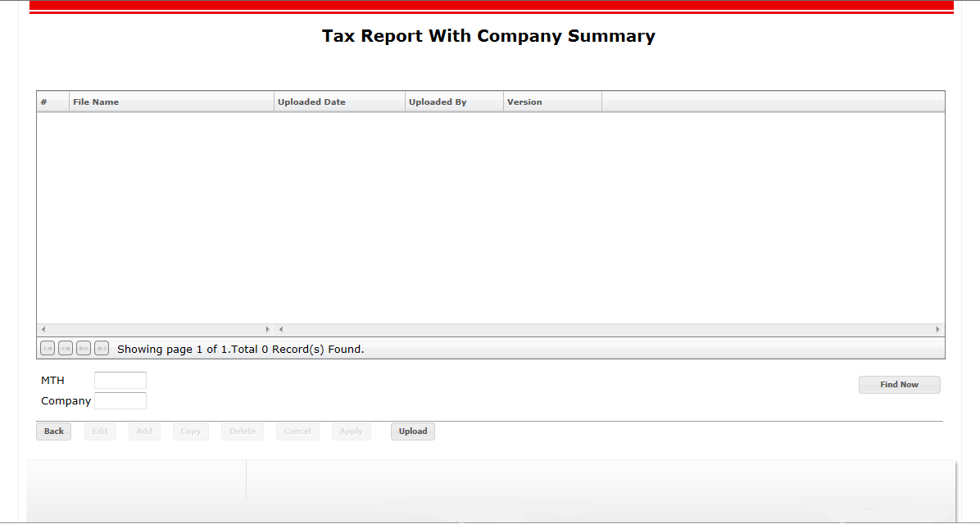This screenshot has height=524, width=980.
Task: Go to first page of records
Action: 48,349
